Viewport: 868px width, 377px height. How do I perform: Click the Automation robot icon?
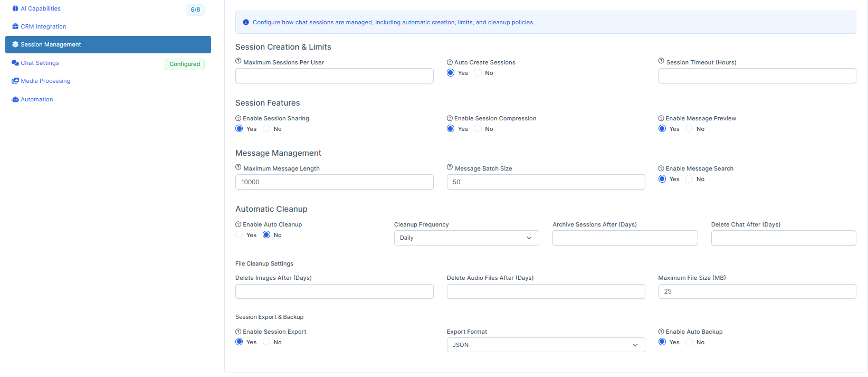click(x=15, y=99)
